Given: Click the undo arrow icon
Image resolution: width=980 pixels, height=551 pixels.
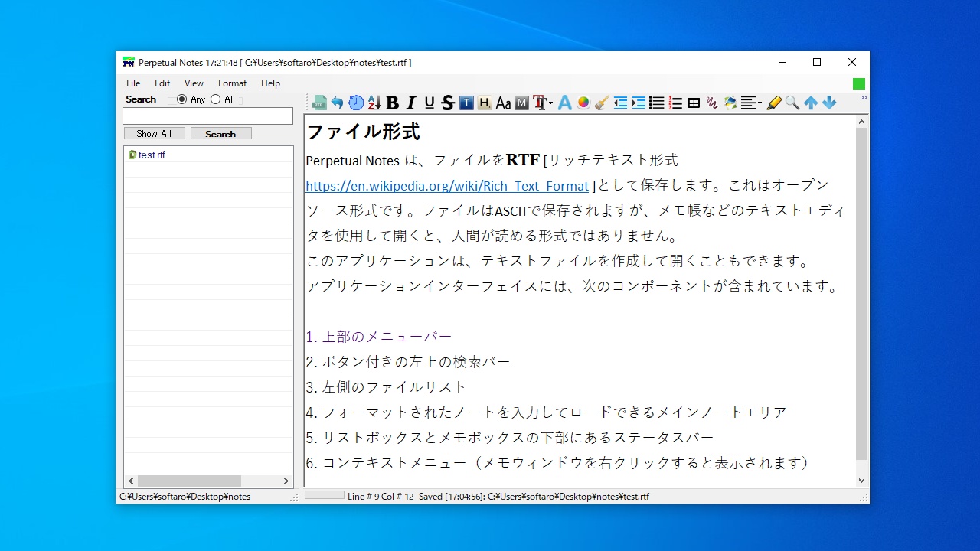Looking at the screenshot, I should click(x=338, y=103).
